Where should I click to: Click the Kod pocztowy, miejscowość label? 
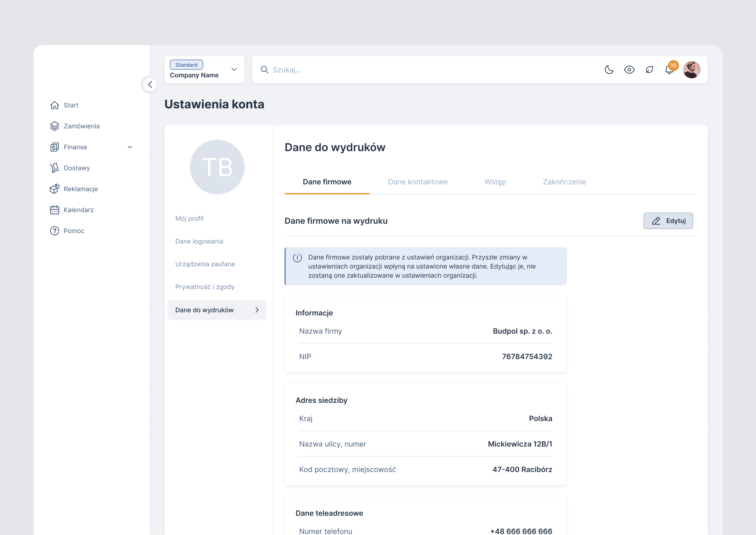point(347,469)
